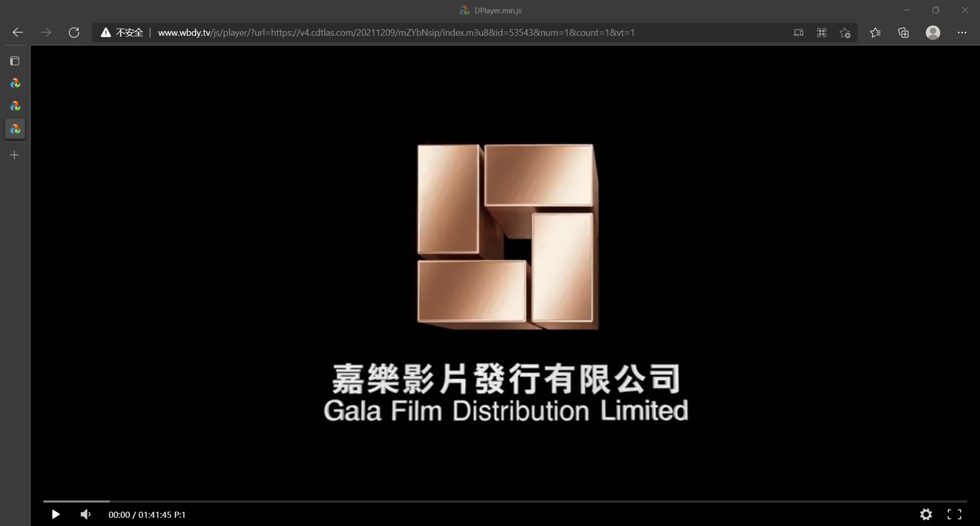The image size is (980, 526).
Task: Open the tab actions menu in sidebar
Action: pos(15,61)
